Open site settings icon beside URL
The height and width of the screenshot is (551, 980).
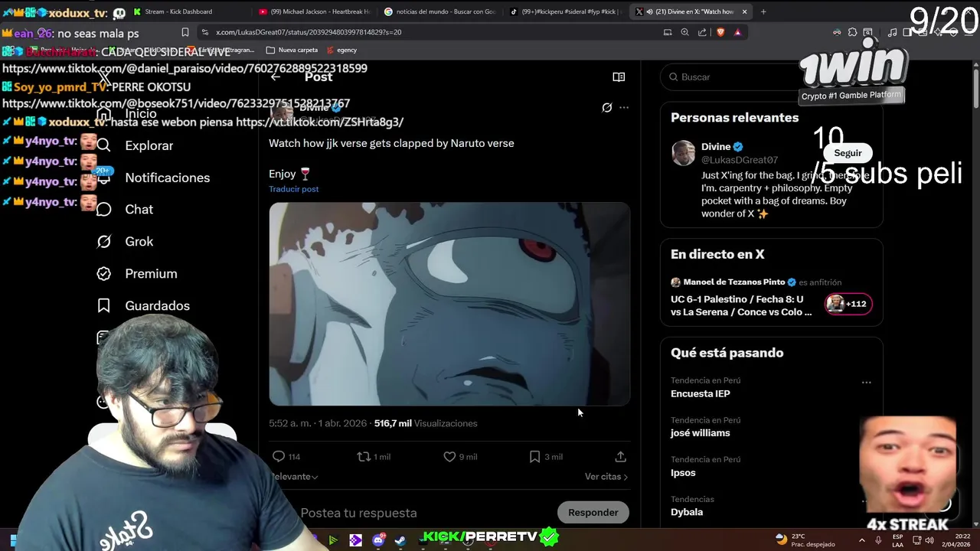coord(204,32)
